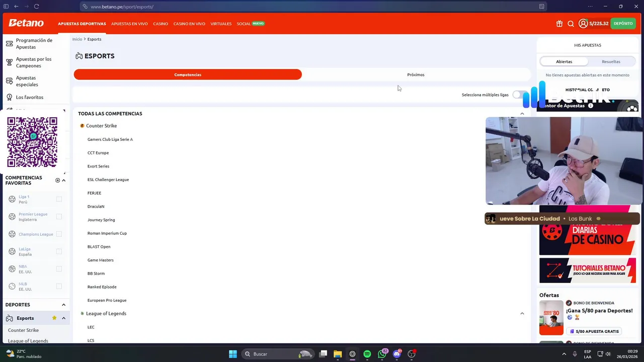Image resolution: width=644 pixels, height=362 pixels.
Task: Click the MLB baseball icon
Action: tap(12, 286)
